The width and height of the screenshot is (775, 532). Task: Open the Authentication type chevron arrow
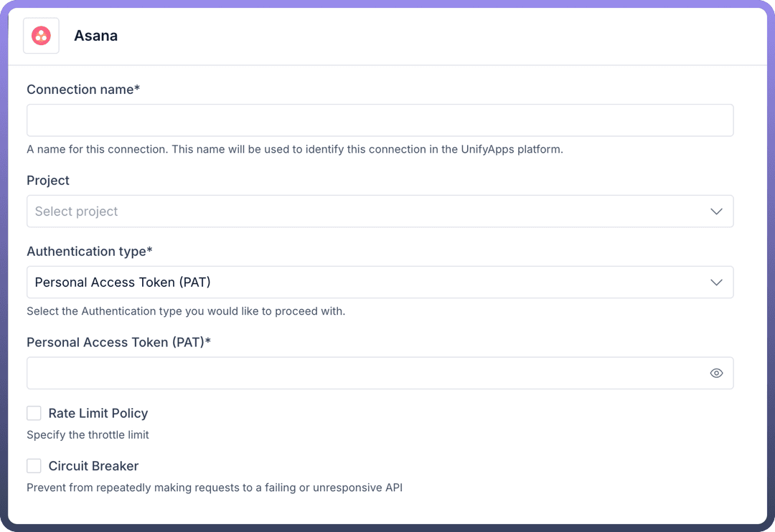715,282
